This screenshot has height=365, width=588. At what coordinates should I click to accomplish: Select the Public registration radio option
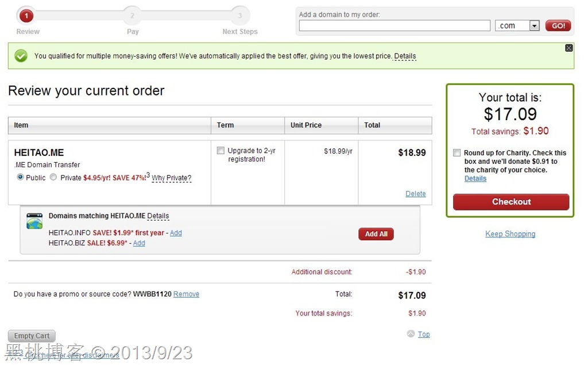click(21, 177)
